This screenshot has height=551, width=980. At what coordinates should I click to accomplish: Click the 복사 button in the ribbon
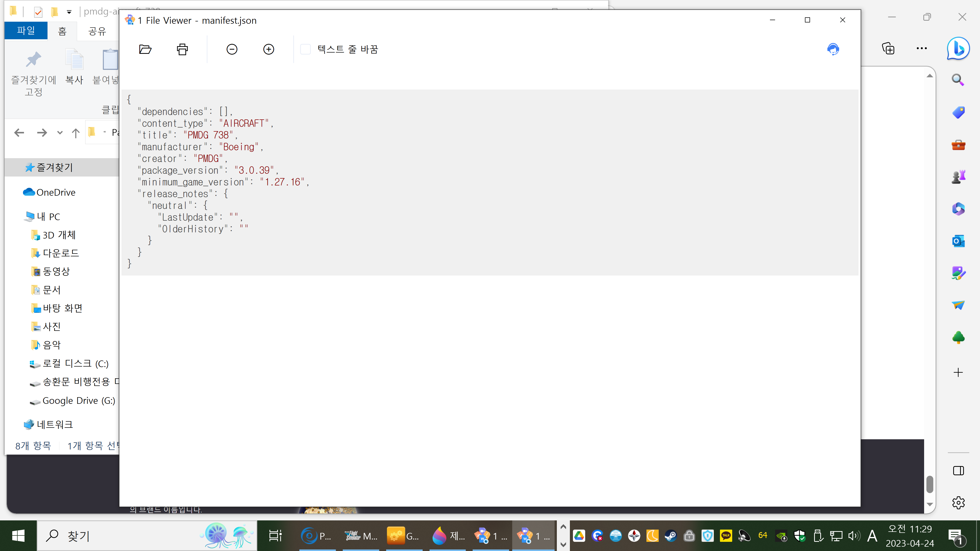(x=74, y=67)
